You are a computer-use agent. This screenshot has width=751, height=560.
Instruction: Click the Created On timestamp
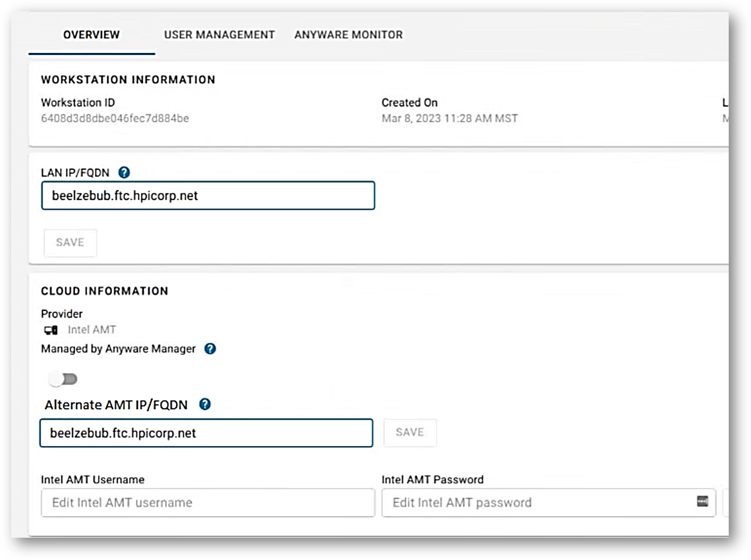[x=450, y=118]
